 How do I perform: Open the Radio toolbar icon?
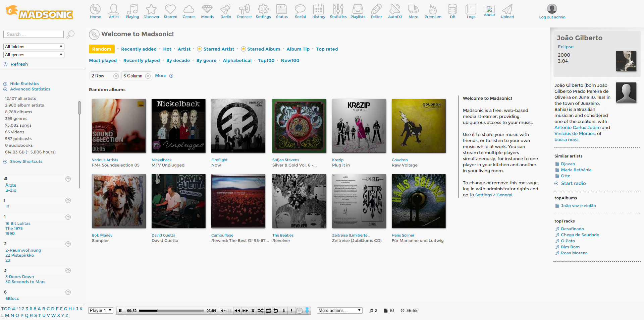pyautogui.click(x=226, y=11)
